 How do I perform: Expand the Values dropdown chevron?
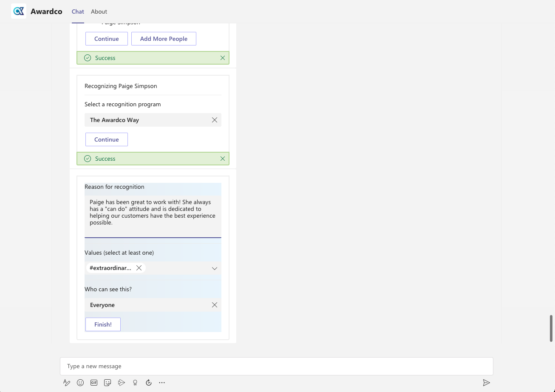[215, 268]
